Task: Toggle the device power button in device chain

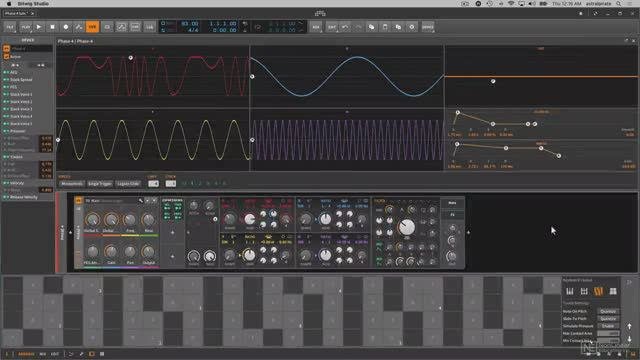Action: tap(78, 200)
